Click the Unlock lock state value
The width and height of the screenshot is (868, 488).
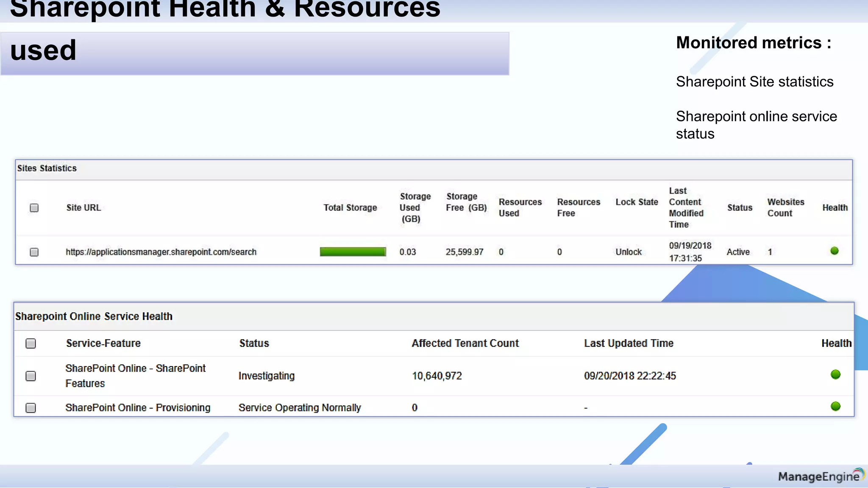(629, 252)
